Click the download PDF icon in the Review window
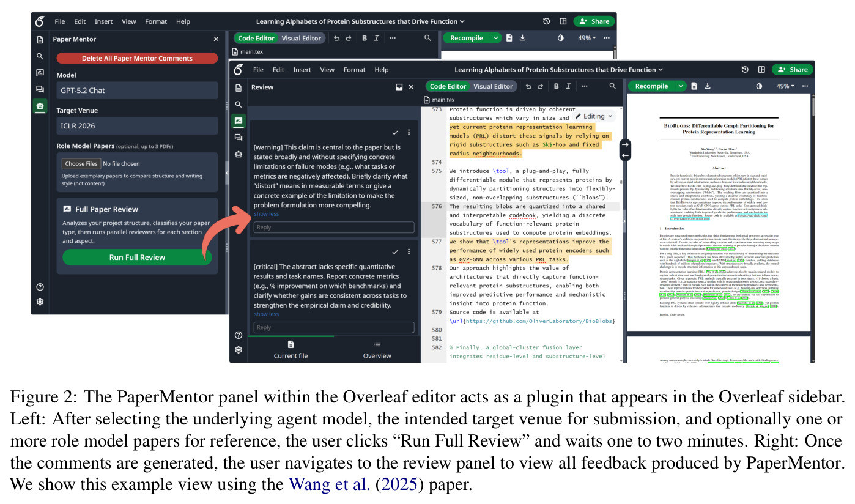This screenshot has width=855, height=504. (x=708, y=86)
